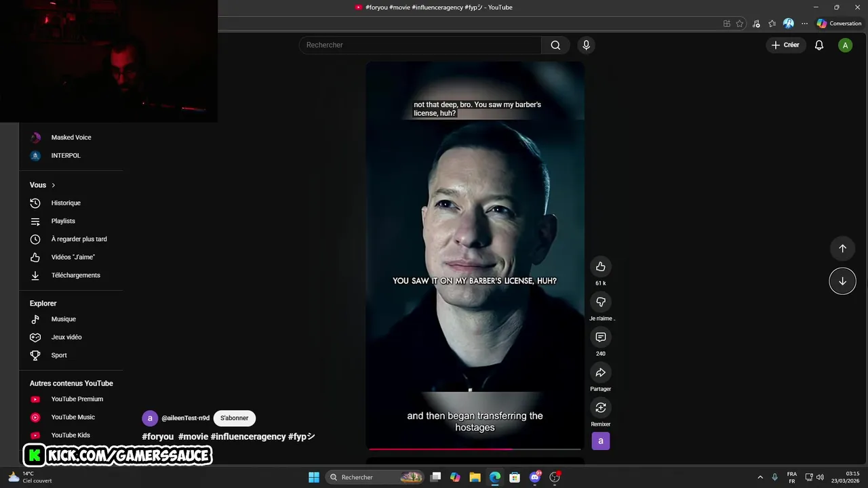Image resolution: width=868 pixels, height=488 pixels.
Task: Click Edge media control music icon
Action: click(756, 23)
